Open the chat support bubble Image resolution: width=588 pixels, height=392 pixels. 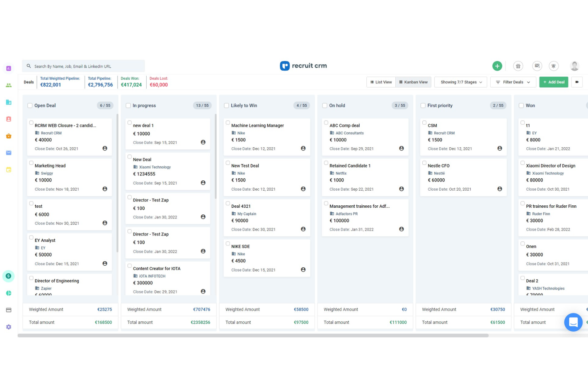[x=573, y=322]
